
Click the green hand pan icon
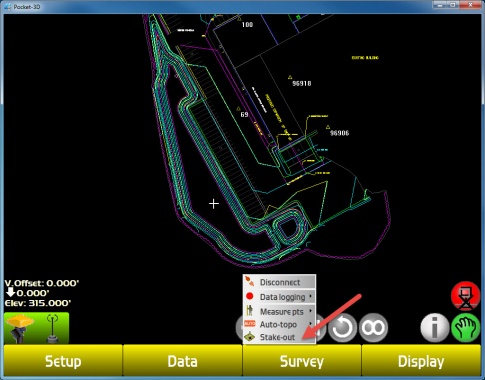click(466, 328)
